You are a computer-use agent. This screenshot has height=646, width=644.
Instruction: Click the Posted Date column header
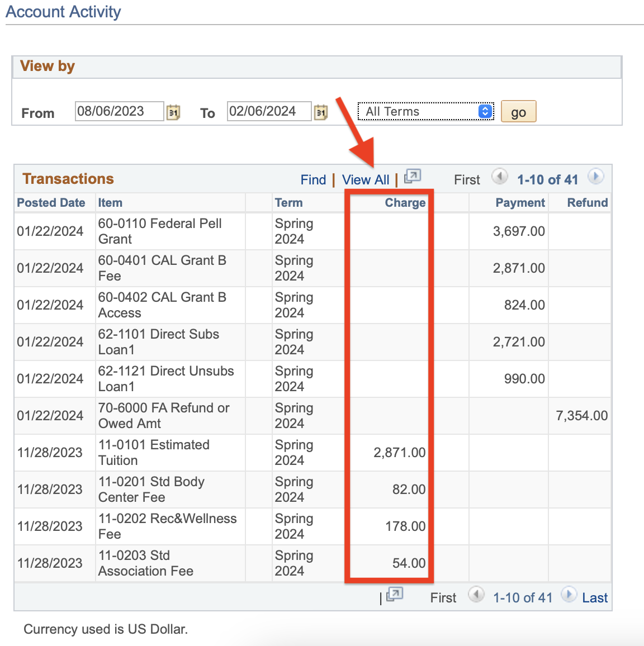(51, 202)
